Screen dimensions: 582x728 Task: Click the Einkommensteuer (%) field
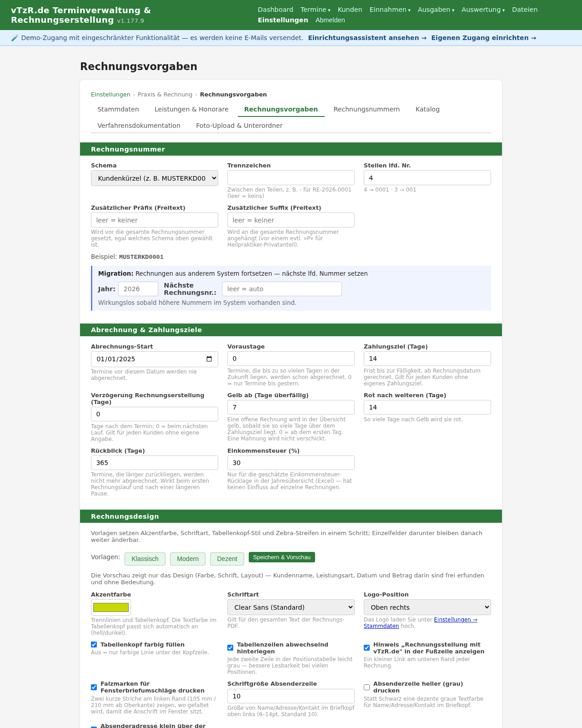click(291, 463)
